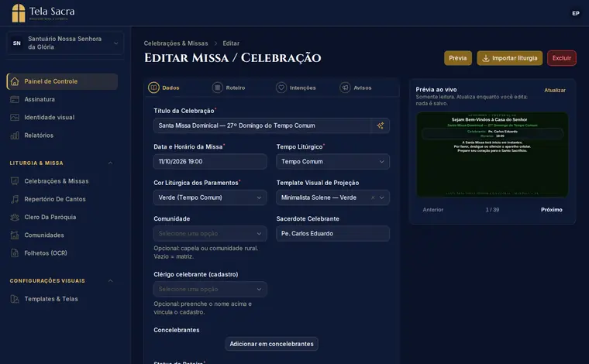The height and width of the screenshot is (364, 589).
Task: Click the Identidade visual image icon
Action: click(x=15, y=118)
